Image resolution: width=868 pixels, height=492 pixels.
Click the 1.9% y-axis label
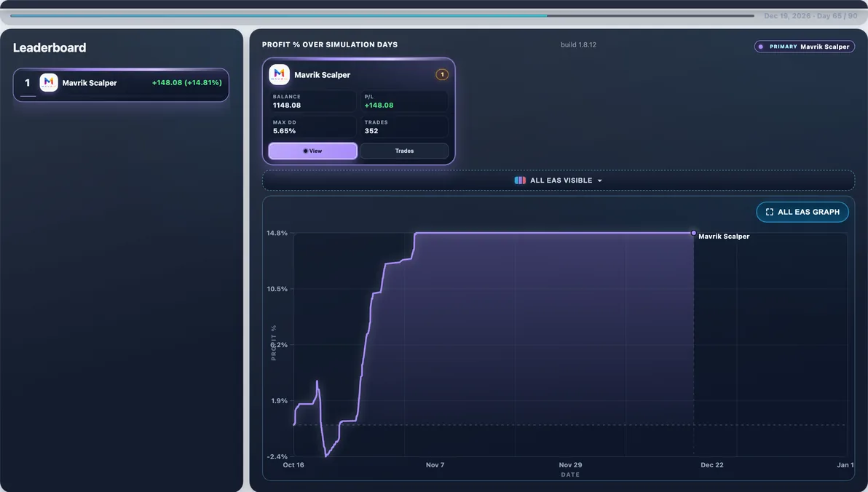[x=279, y=401]
